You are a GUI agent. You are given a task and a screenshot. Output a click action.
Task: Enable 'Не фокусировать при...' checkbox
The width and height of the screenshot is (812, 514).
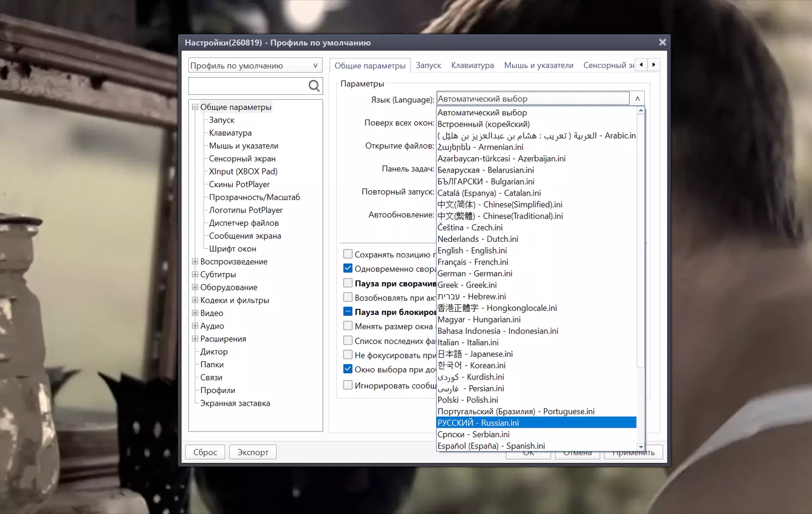click(348, 355)
